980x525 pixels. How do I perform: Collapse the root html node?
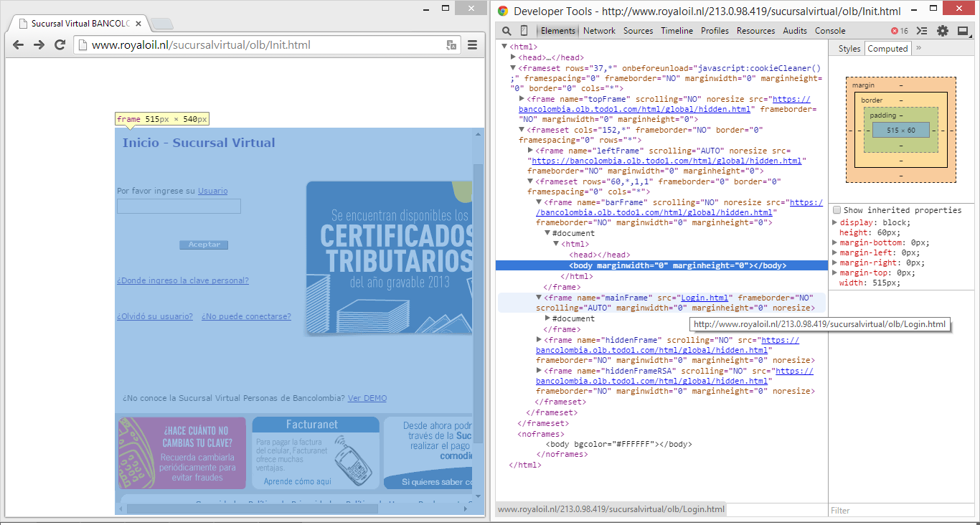pyautogui.click(x=504, y=47)
